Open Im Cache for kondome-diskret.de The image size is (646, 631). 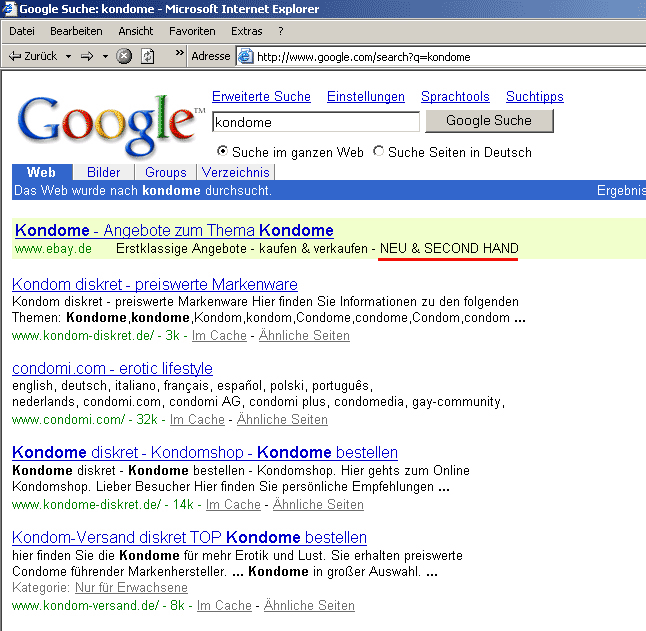pyautogui.click(x=234, y=505)
